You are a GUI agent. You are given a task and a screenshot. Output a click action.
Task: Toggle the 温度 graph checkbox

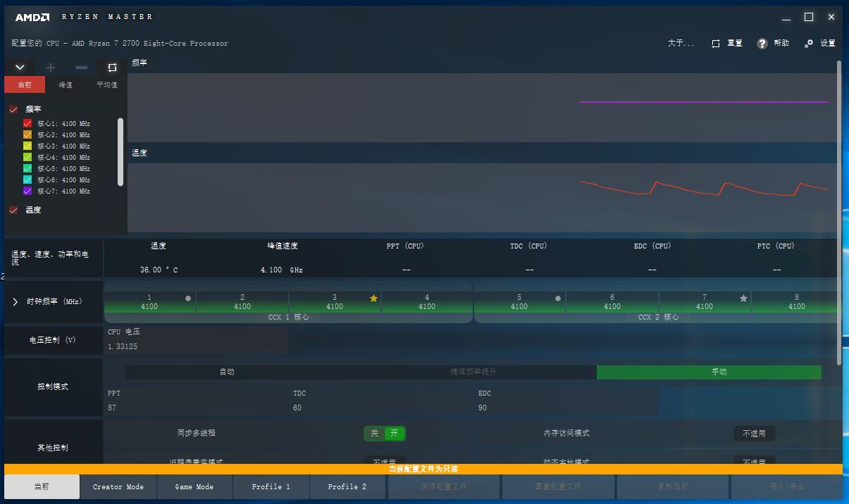[13, 210]
